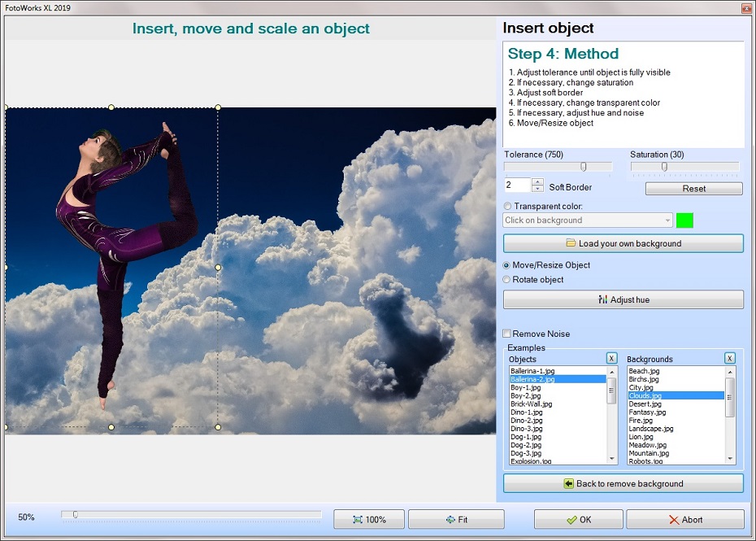Select the Rotate object option
The image size is (756, 541).
coord(506,280)
